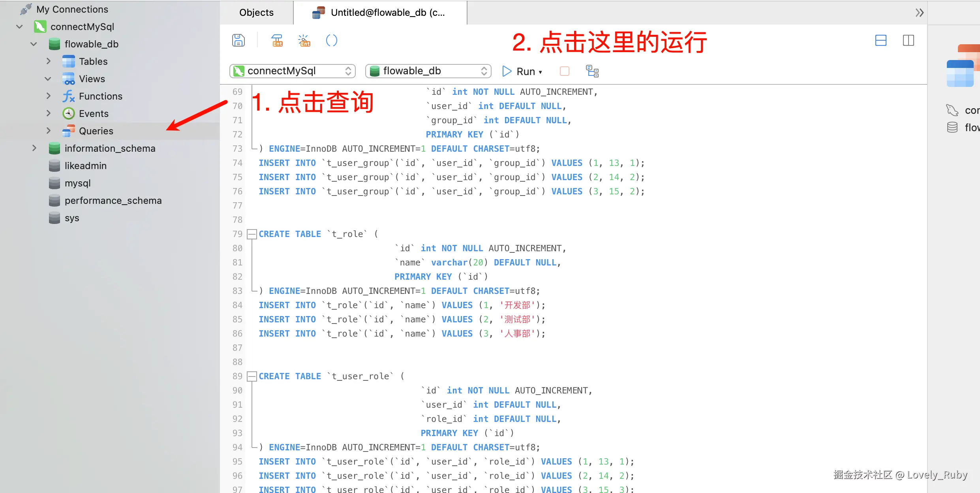The height and width of the screenshot is (493, 980).
Task: Open the Code Snippet icon shown as parentheses
Action: 331,40
